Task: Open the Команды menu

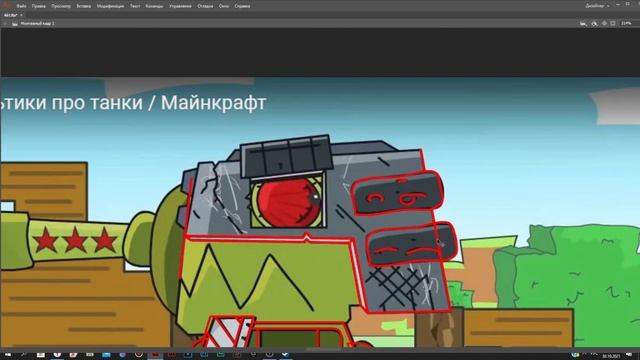Action: pyautogui.click(x=154, y=6)
